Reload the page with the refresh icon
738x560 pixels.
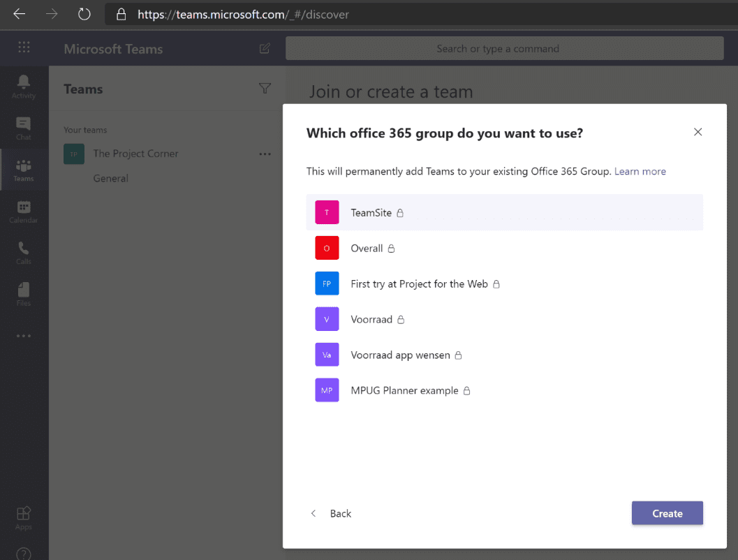(x=84, y=14)
